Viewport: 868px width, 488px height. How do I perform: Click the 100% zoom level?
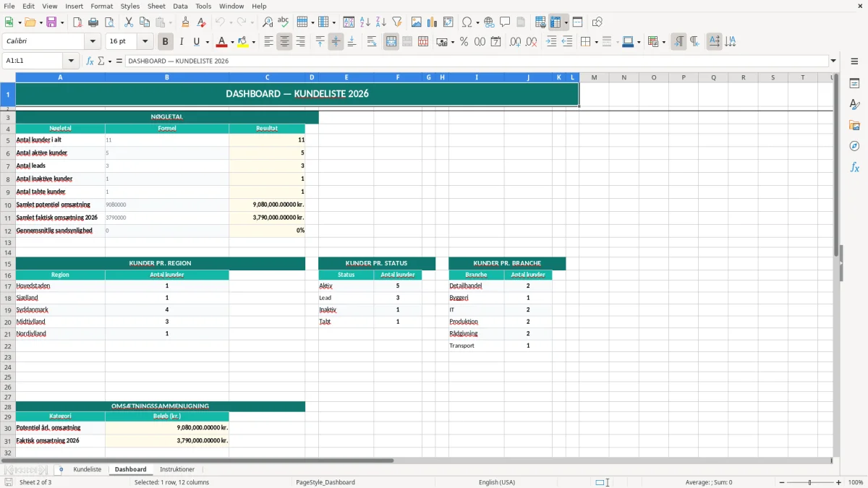pyautogui.click(x=856, y=482)
